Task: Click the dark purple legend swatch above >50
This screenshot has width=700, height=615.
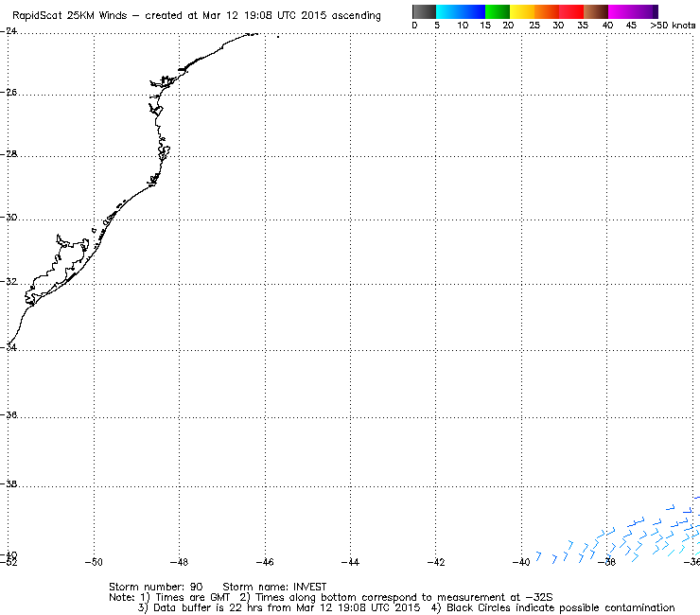Action: tap(656, 11)
